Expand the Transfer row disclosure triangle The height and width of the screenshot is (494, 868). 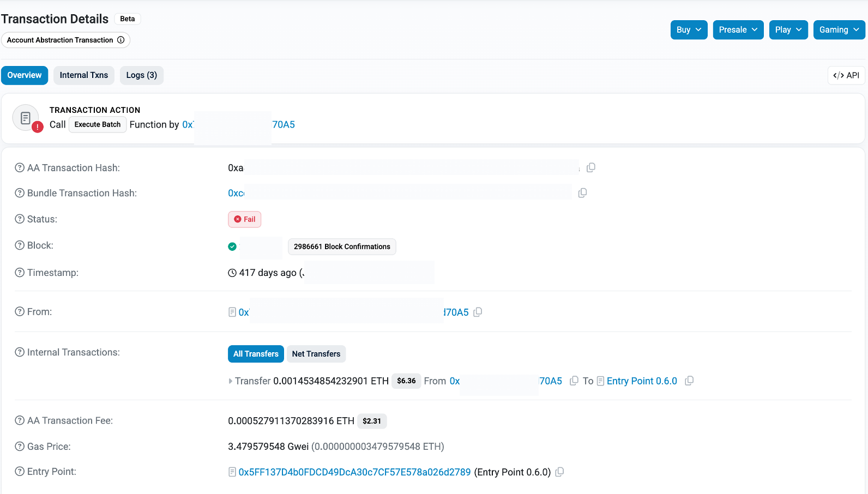(x=230, y=381)
